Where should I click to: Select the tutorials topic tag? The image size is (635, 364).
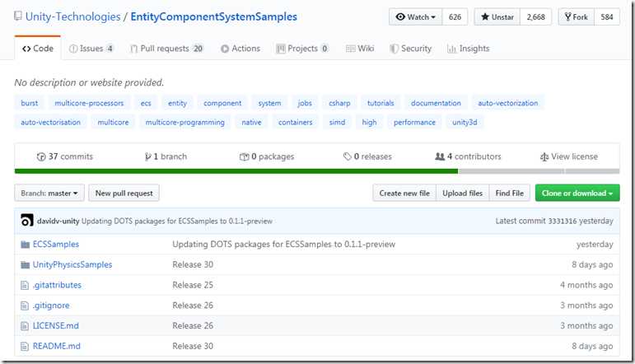click(x=381, y=103)
